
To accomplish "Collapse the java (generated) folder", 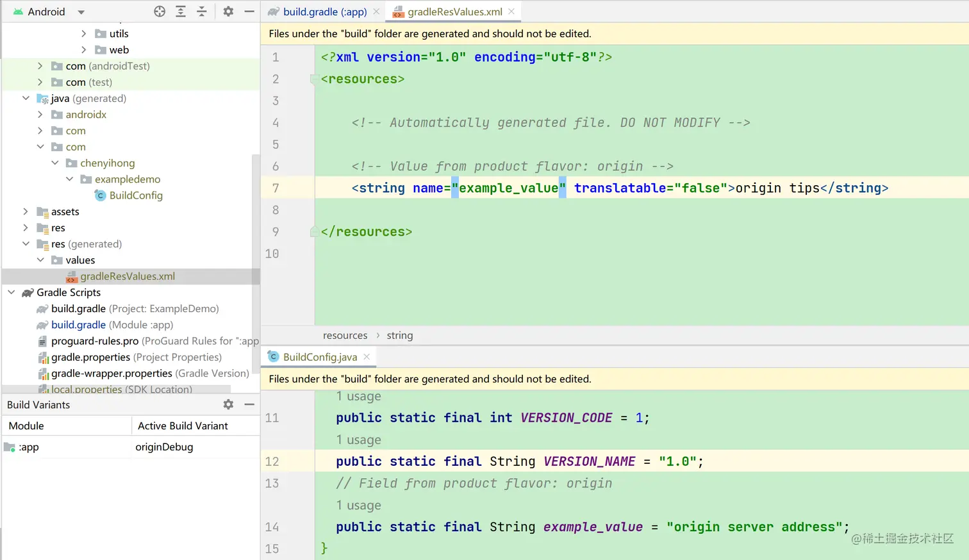I will click(26, 98).
